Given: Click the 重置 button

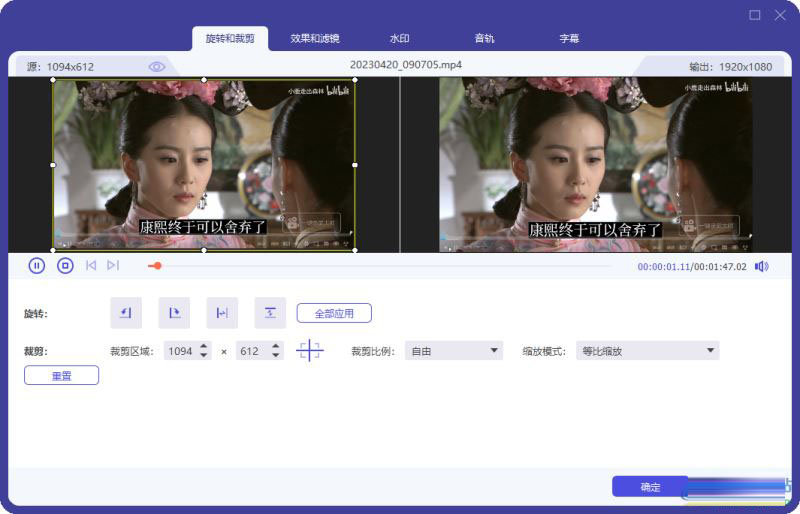Looking at the screenshot, I should 61,376.
